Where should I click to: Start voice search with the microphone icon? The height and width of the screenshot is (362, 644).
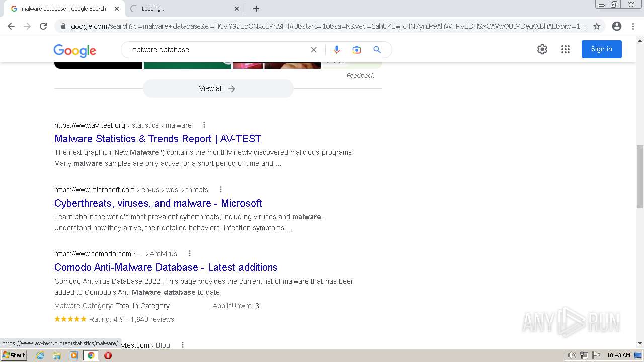point(337,50)
